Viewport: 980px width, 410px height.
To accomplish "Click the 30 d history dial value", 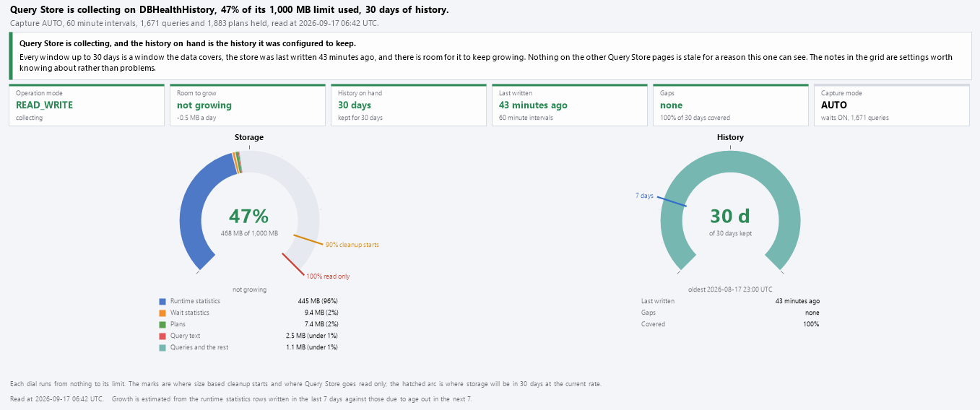I will click(730, 216).
